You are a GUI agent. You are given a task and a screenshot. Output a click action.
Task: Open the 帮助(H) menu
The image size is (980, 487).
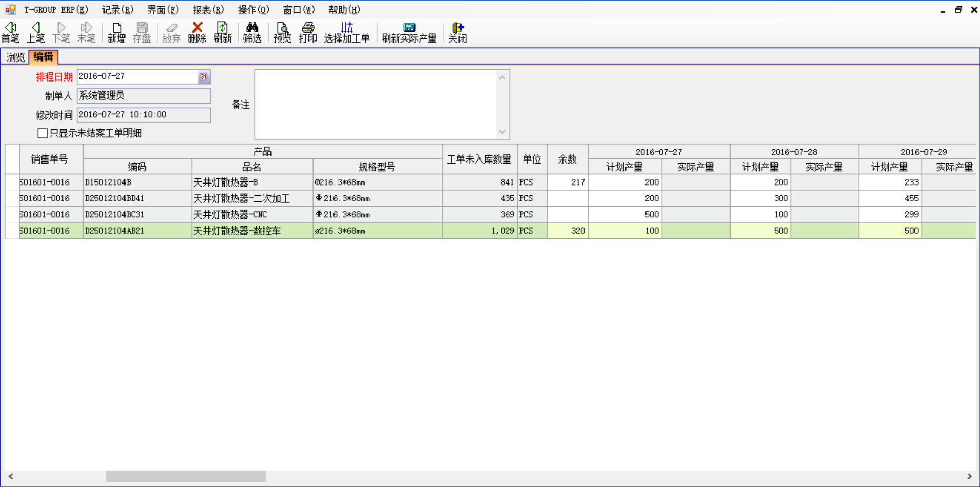344,10
